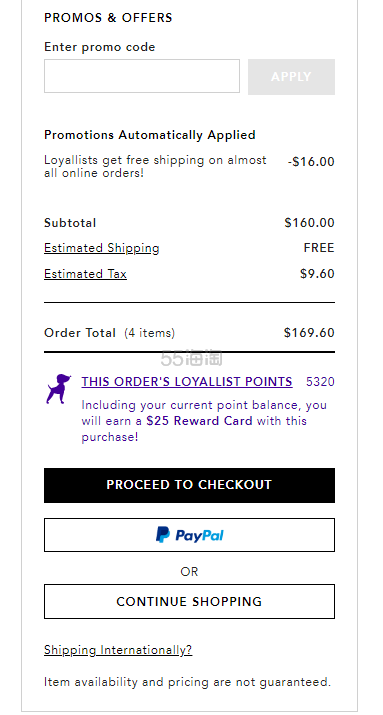The height and width of the screenshot is (715, 383).
Task: Select Continue Shopping button
Action: [189, 601]
